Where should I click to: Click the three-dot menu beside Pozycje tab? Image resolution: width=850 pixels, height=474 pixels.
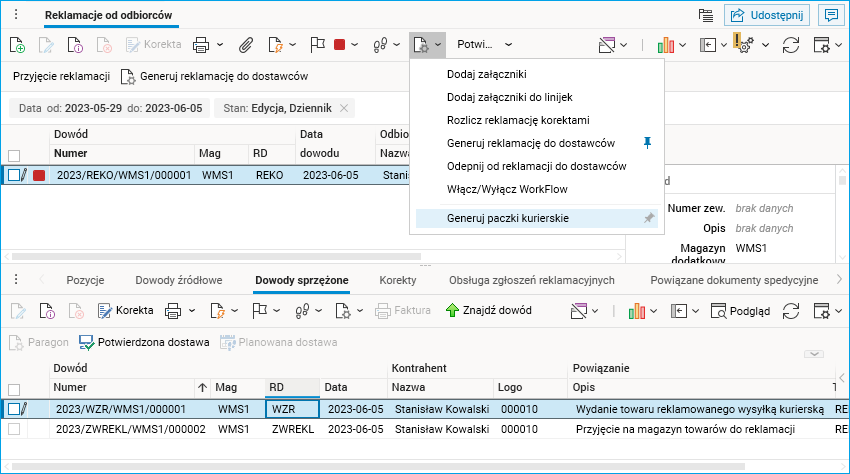pos(16,279)
